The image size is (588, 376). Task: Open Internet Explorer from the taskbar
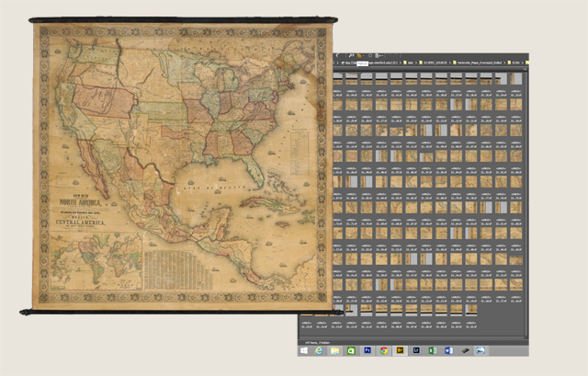(x=319, y=350)
